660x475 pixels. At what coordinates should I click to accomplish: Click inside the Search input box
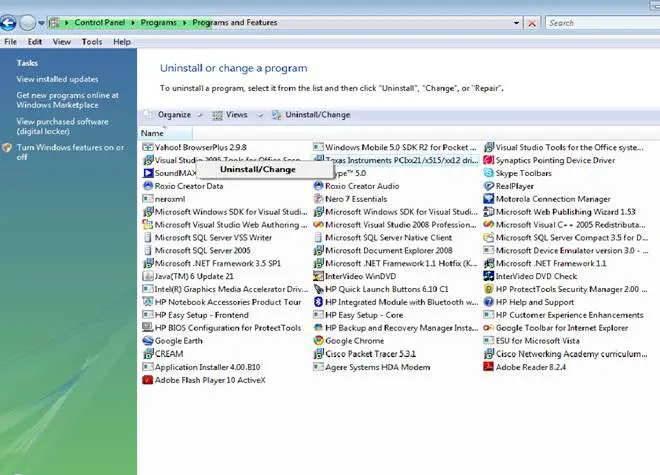click(600, 22)
